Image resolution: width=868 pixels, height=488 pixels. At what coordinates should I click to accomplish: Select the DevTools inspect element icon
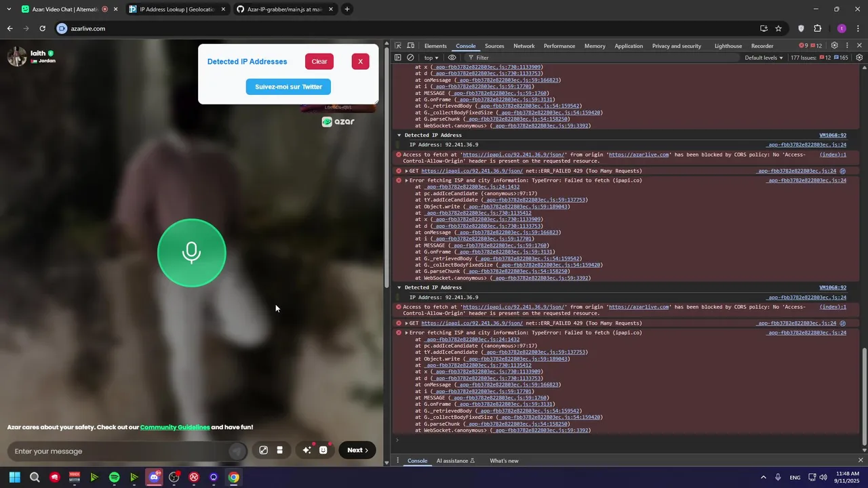398,46
